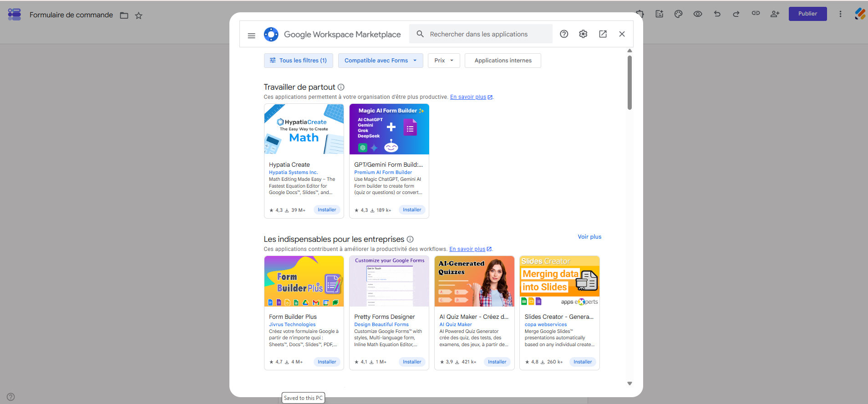Open the Forms more options menu
Image resolution: width=868 pixels, height=404 pixels.
(840, 14)
